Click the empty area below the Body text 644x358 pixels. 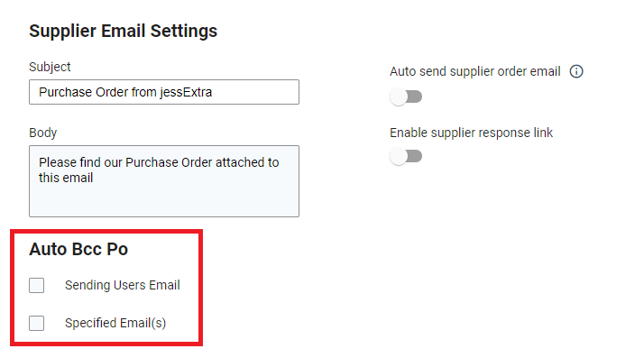(164, 201)
